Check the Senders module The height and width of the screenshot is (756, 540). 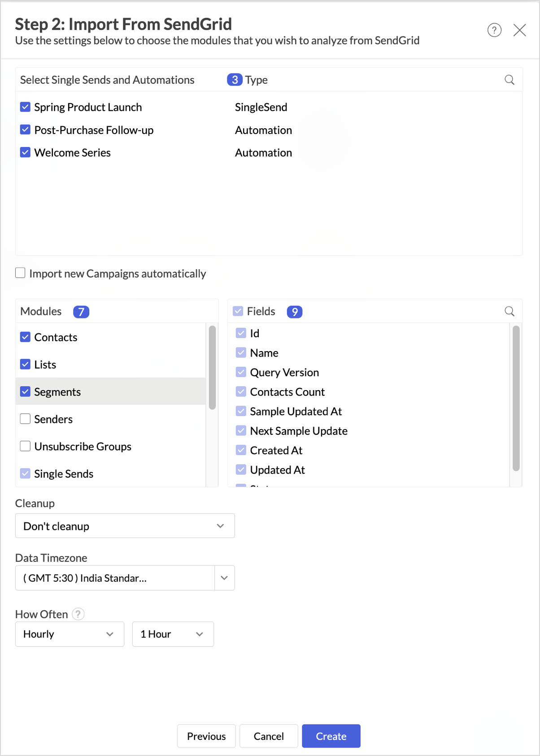point(26,419)
